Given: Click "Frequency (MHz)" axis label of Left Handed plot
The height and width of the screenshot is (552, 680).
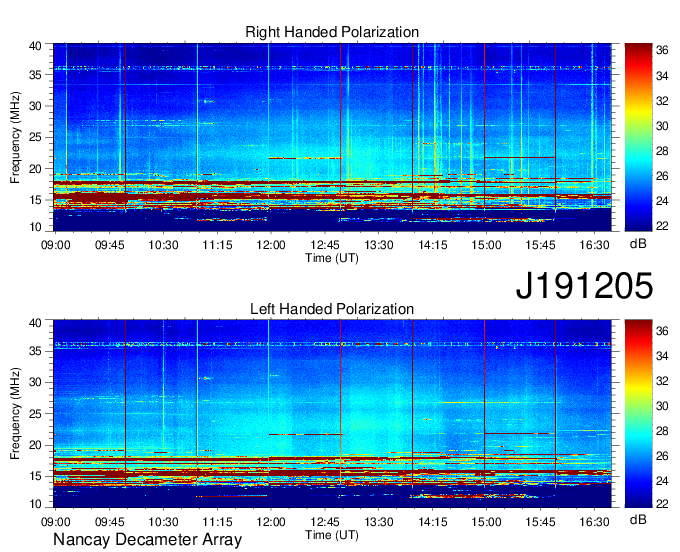Looking at the screenshot, I should (15, 414).
